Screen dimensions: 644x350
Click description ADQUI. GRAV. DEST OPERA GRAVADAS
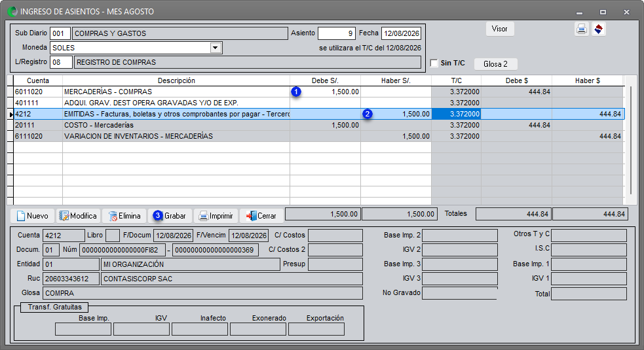click(151, 103)
